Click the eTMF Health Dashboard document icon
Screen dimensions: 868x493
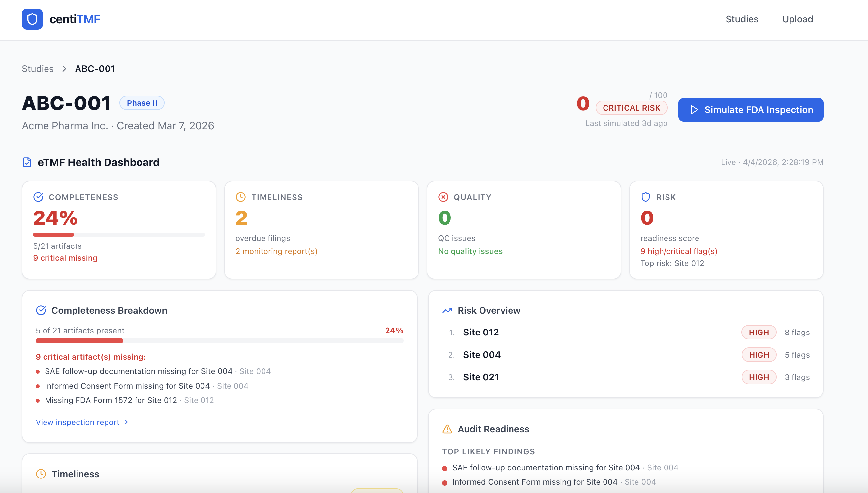coord(27,162)
